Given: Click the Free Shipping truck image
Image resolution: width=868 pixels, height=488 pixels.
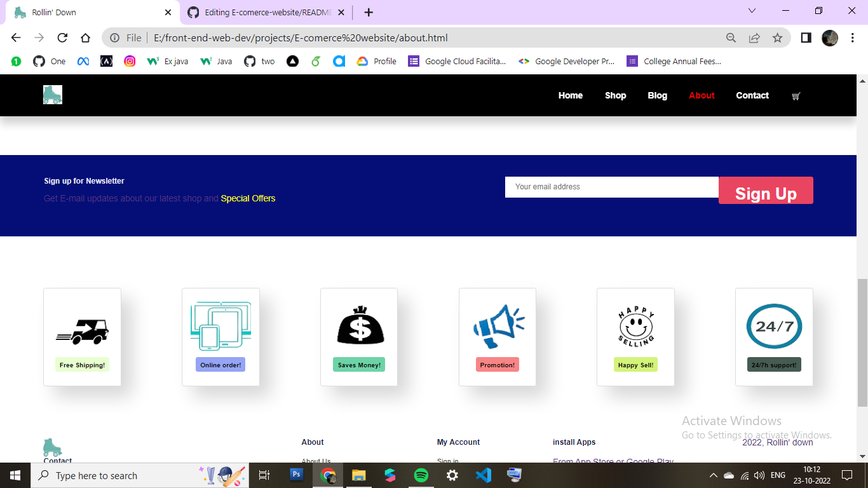Looking at the screenshot, I should [82, 331].
